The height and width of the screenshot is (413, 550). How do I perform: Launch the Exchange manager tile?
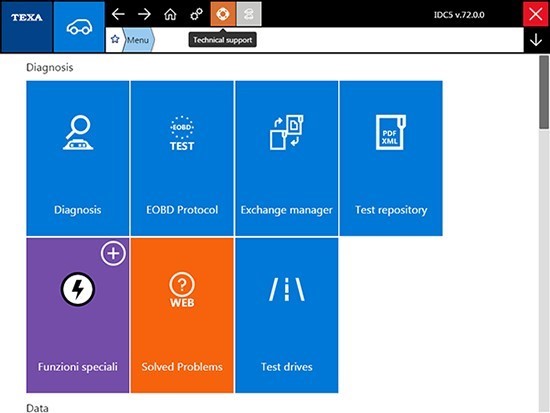click(x=287, y=158)
